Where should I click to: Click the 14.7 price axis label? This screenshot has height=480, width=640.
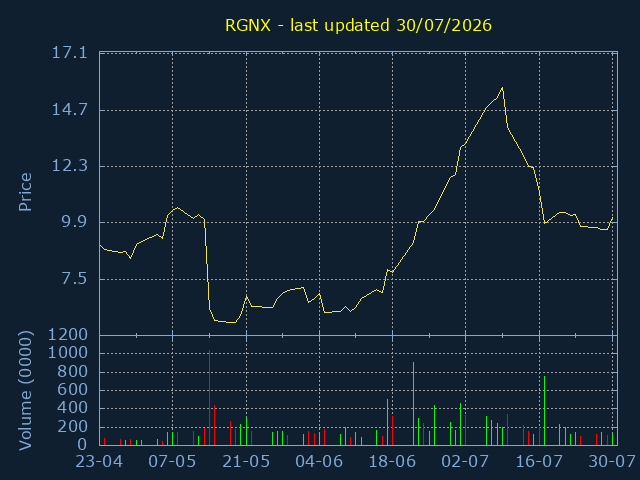(69, 109)
